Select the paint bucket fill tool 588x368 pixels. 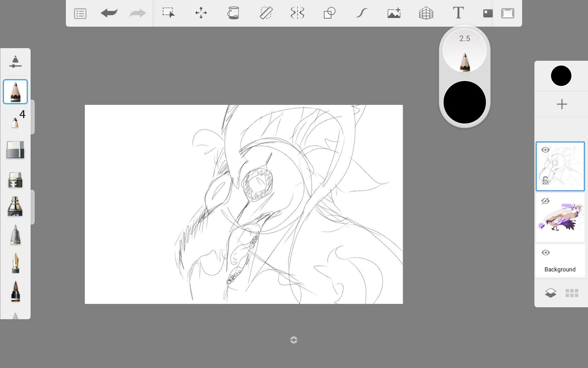coord(233,13)
